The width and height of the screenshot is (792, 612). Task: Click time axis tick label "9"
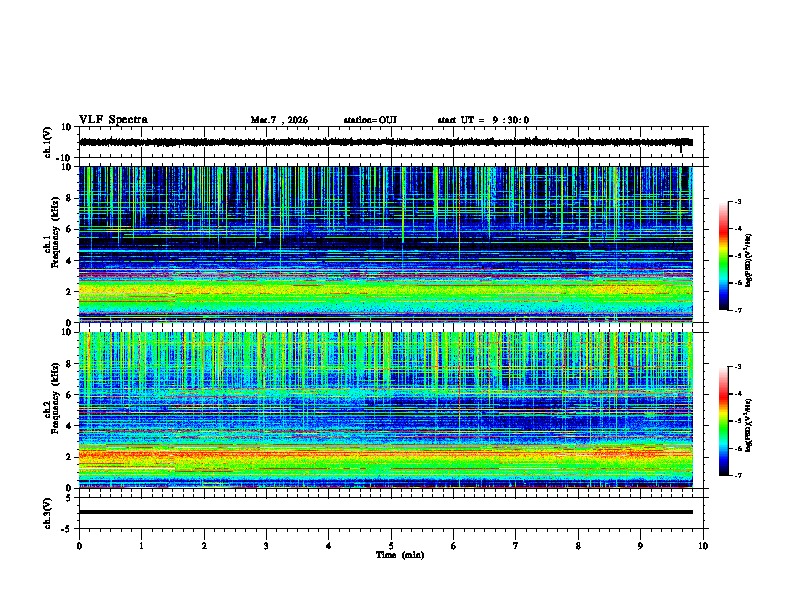click(x=640, y=546)
